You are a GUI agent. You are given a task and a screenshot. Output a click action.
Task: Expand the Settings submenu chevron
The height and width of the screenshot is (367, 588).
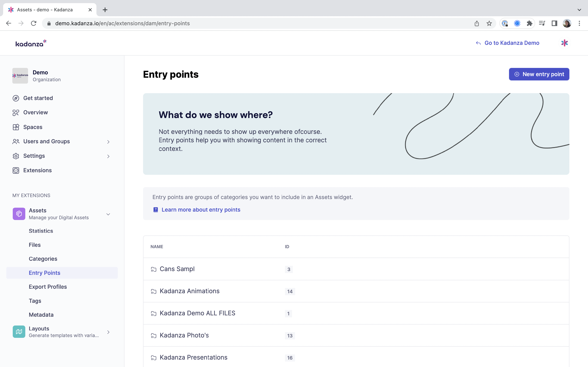click(108, 156)
